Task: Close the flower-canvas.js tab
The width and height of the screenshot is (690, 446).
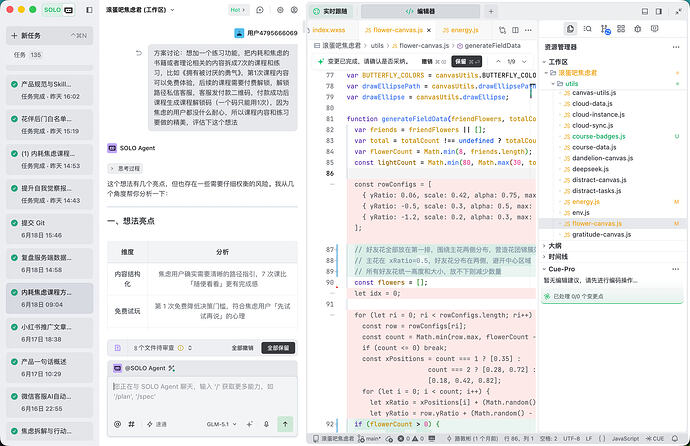Action: coord(429,30)
